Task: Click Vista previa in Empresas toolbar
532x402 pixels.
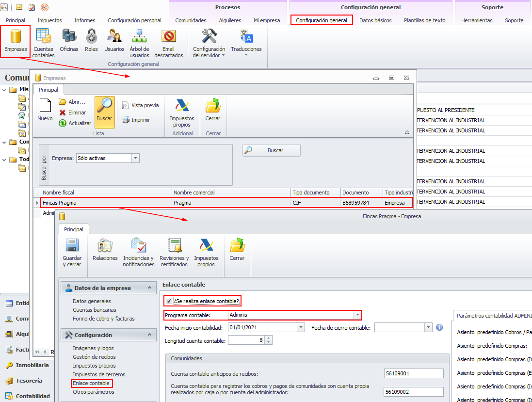Action: tap(141, 105)
